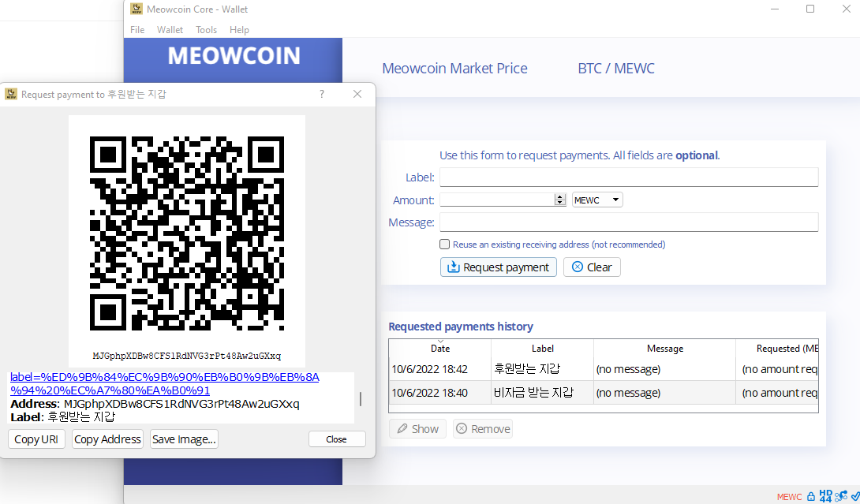Click the Copy Address button

(107, 439)
